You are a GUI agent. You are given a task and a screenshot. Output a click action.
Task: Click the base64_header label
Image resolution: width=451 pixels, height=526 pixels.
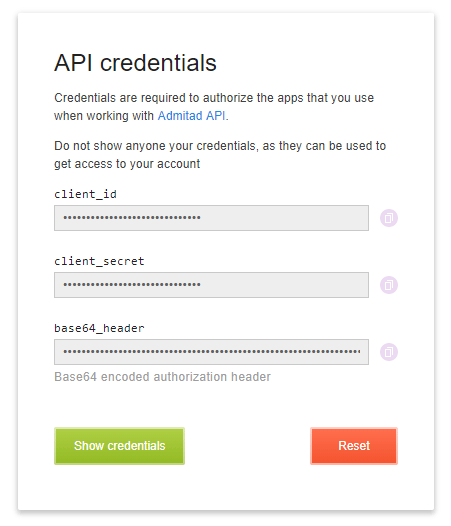(99, 328)
